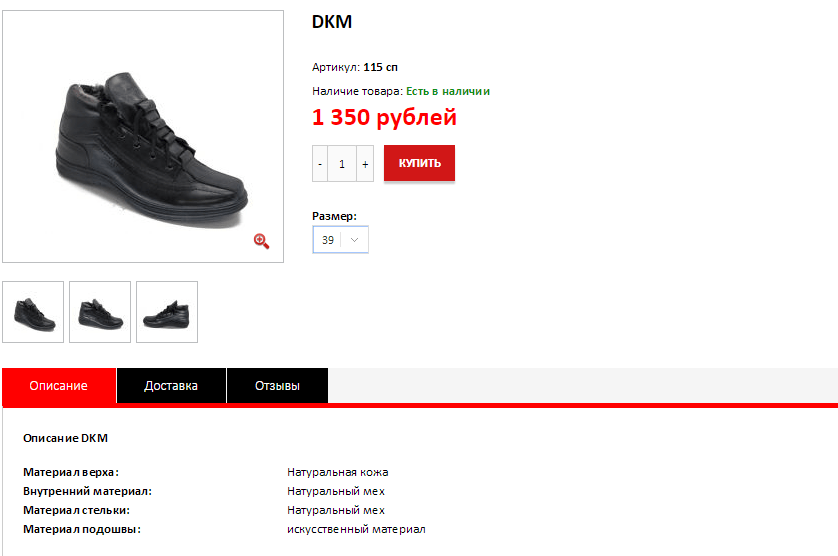Increase quantity with the plus button
Image resolution: width=838 pixels, height=556 pixels.
pyautogui.click(x=365, y=164)
